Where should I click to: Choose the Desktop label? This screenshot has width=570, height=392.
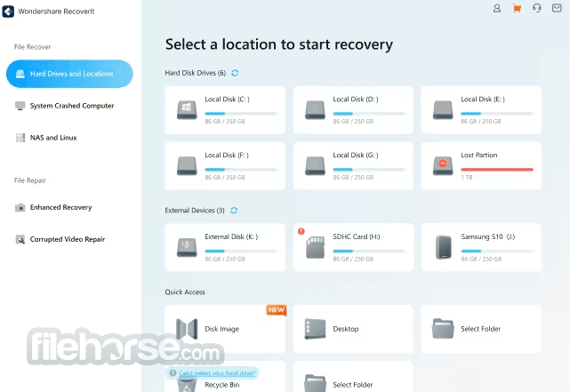point(345,329)
